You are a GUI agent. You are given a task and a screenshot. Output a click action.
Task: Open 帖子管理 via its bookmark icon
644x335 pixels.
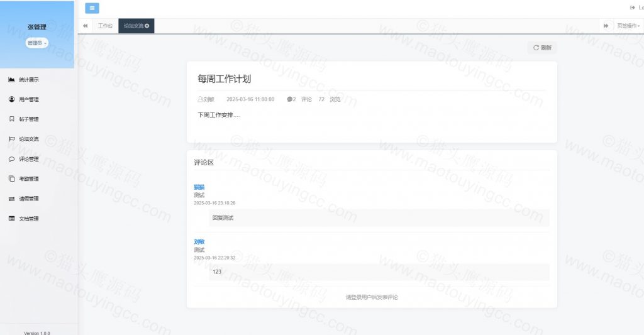tap(11, 119)
